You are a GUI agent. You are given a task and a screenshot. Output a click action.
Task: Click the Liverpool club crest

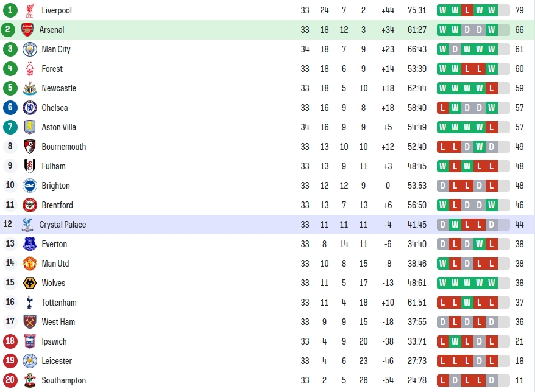(x=30, y=10)
